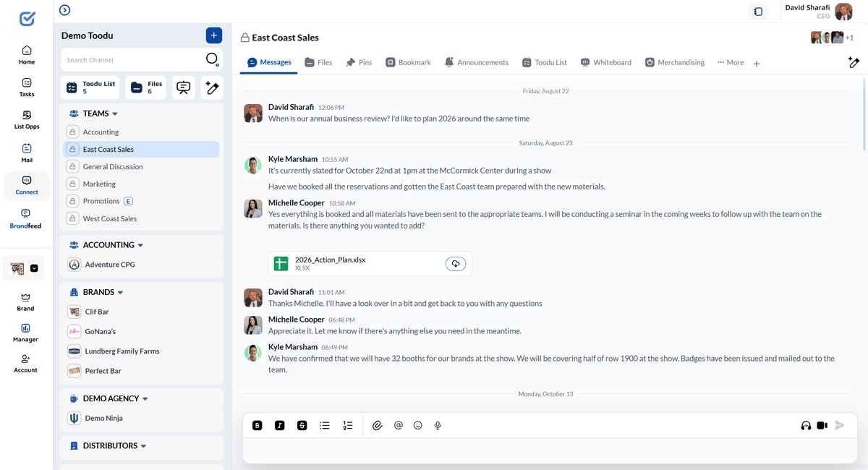868x470 pixels.
Task: Switch to the Files tab
Action: [318, 62]
